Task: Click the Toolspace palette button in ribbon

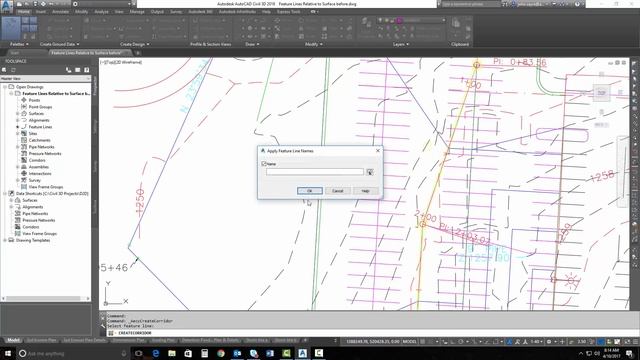Action: 10,27
